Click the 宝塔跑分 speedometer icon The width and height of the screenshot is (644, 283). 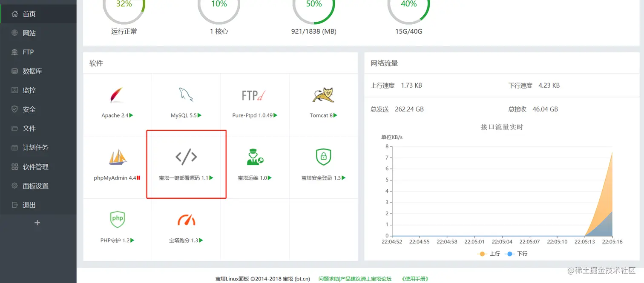click(186, 220)
